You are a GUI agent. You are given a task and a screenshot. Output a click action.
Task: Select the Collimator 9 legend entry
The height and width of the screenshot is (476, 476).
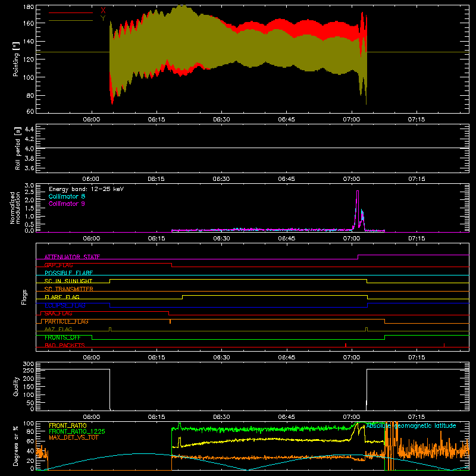click(67, 203)
